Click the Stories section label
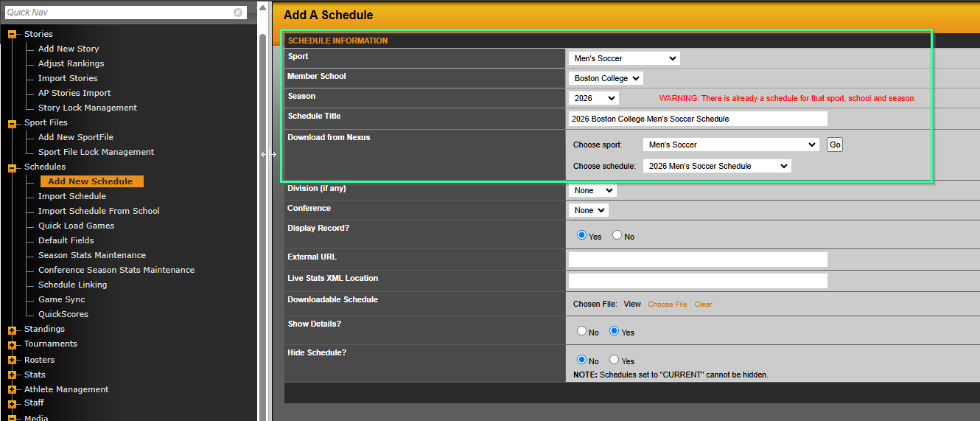This screenshot has height=421, width=980. (38, 34)
